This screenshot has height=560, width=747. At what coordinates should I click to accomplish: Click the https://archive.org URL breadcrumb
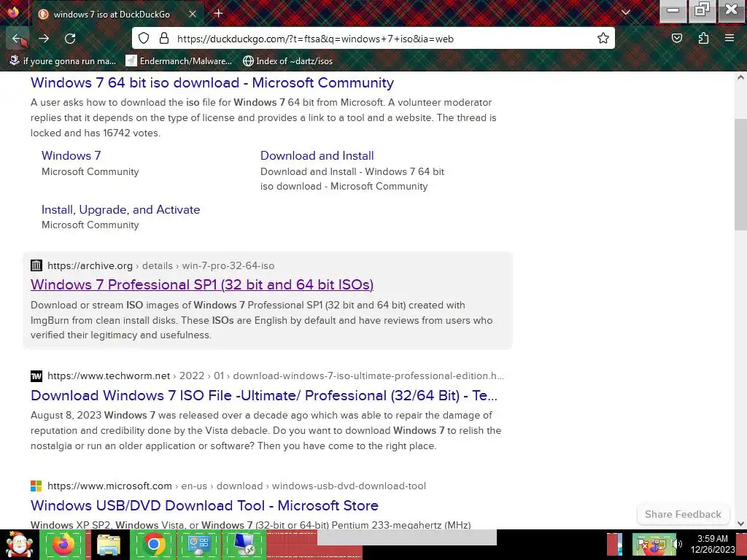click(90, 265)
